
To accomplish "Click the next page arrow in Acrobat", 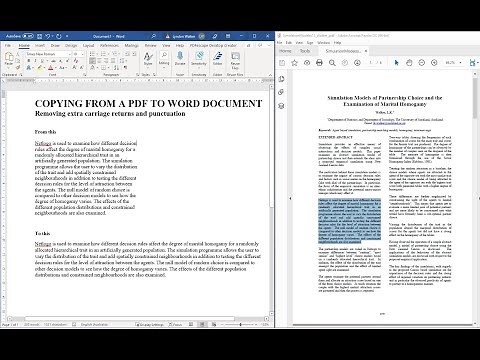I will tap(357, 62).
